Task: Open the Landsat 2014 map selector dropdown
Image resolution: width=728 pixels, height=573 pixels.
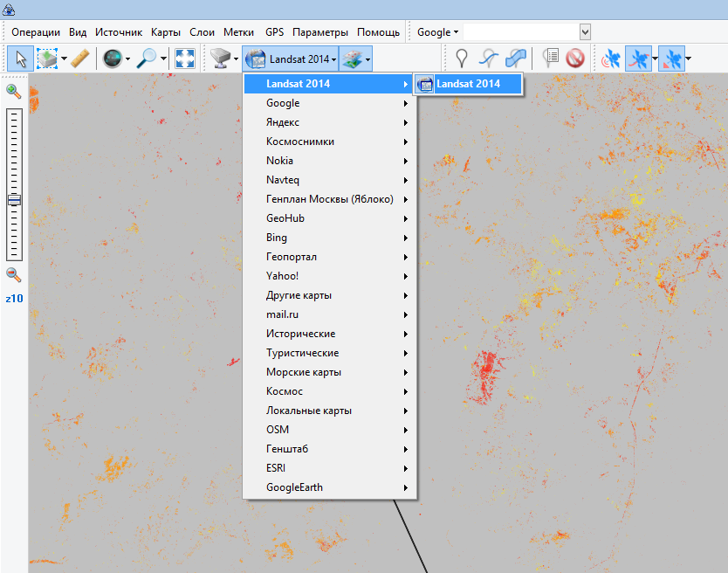Action: point(290,59)
